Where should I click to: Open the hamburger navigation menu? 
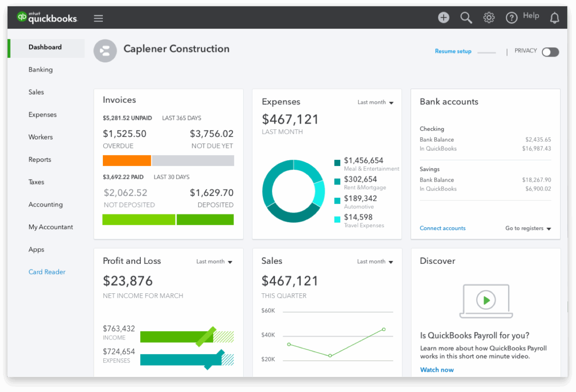pyautogui.click(x=98, y=18)
